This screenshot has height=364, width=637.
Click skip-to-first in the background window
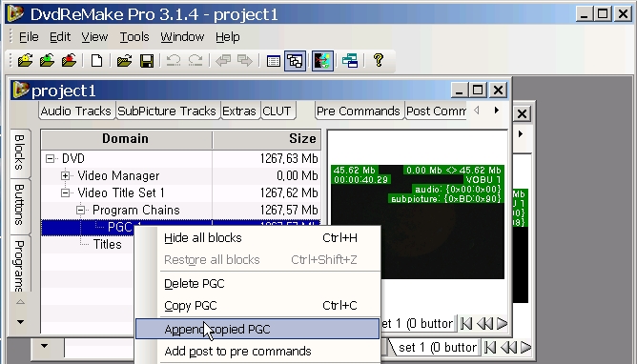point(490,348)
